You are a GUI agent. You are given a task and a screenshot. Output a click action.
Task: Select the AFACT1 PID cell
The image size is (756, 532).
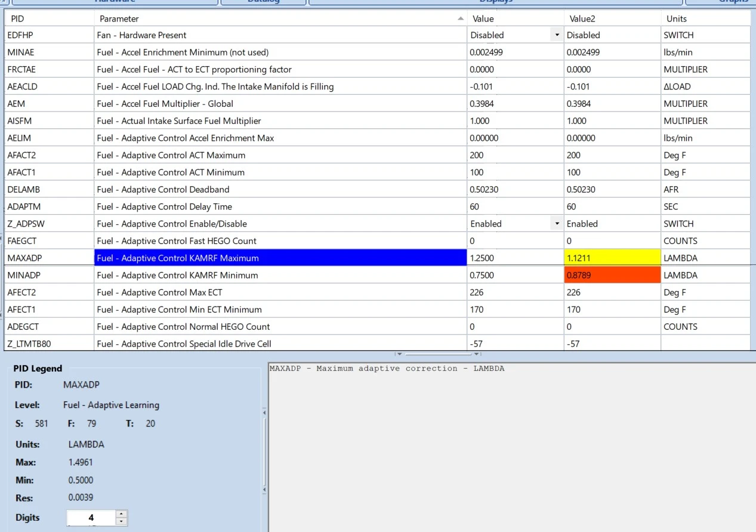50,172
